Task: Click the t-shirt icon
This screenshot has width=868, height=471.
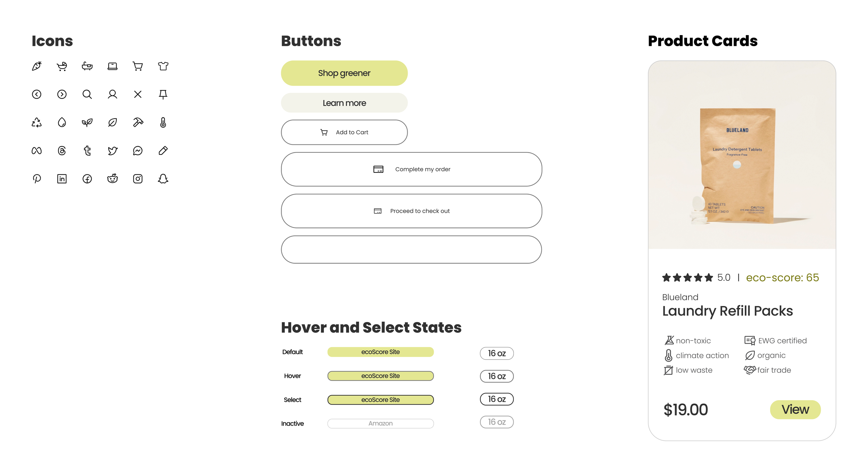Action: tap(163, 66)
